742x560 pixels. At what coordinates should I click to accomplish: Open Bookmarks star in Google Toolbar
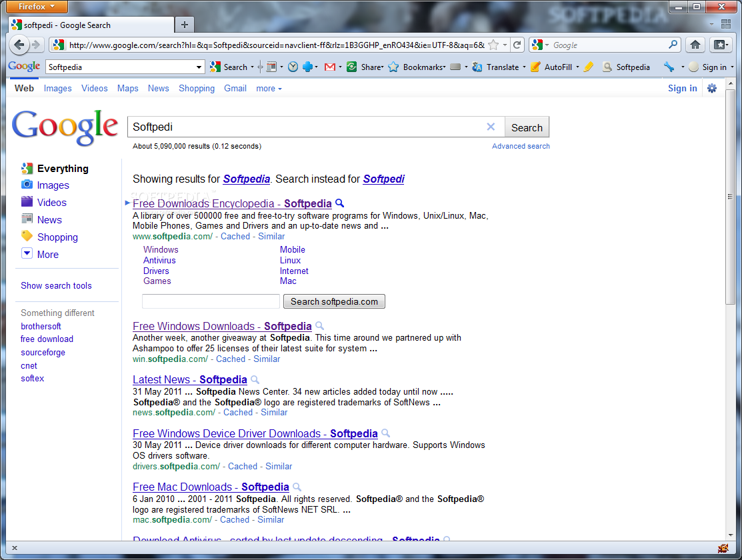[417, 67]
